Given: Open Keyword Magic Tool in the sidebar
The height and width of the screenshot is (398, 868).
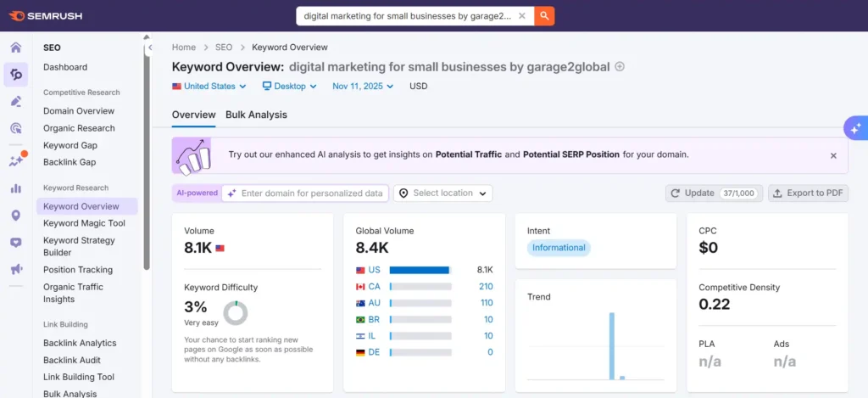Looking at the screenshot, I should pyautogui.click(x=84, y=223).
